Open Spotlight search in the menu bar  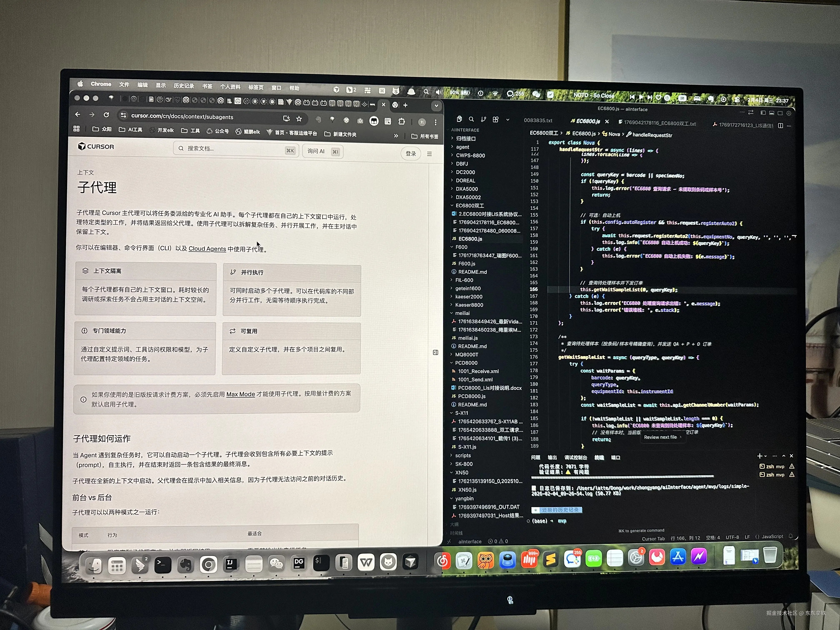tap(426, 92)
